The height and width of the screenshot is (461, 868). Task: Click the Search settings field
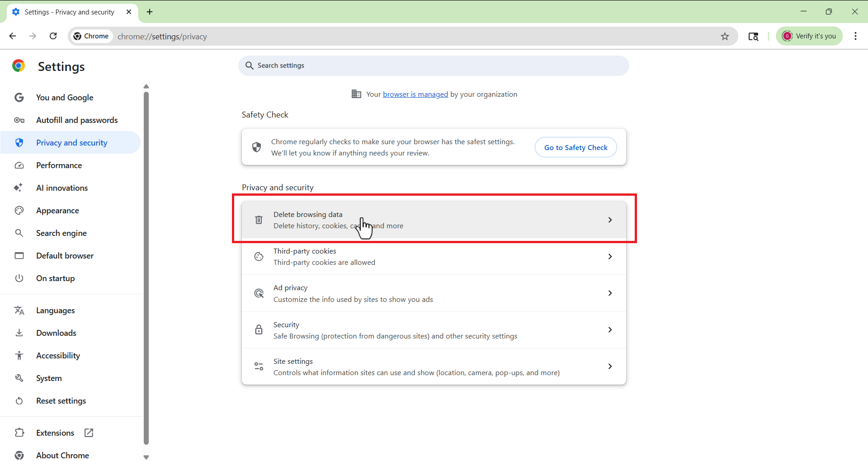click(434, 66)
